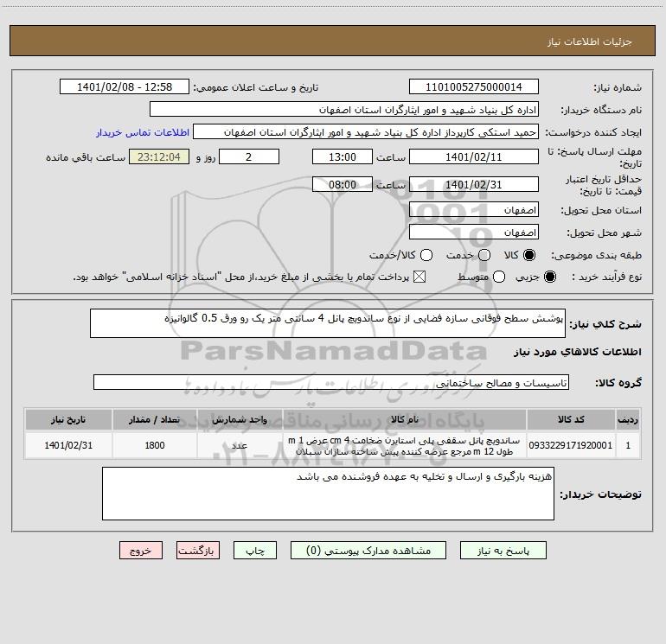
Task: Click the شماره نیاز label
Action: [x=618, y=88]
